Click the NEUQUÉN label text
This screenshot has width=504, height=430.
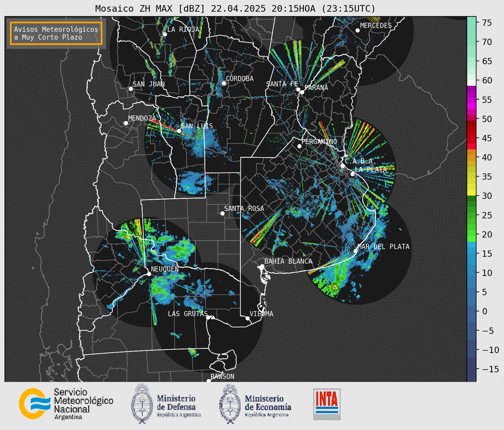click(x=165, y=269)
